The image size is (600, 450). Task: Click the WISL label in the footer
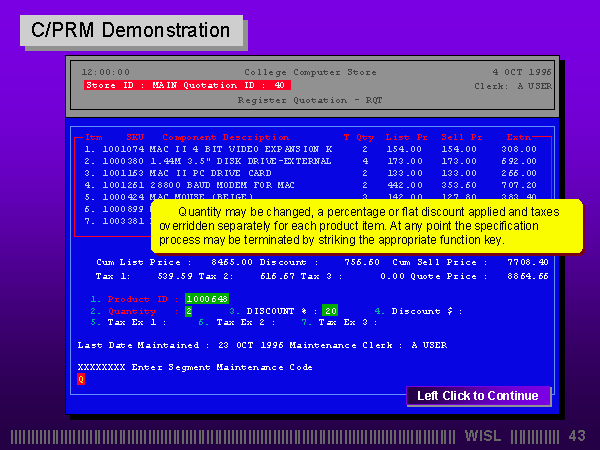tap(486, 436)
